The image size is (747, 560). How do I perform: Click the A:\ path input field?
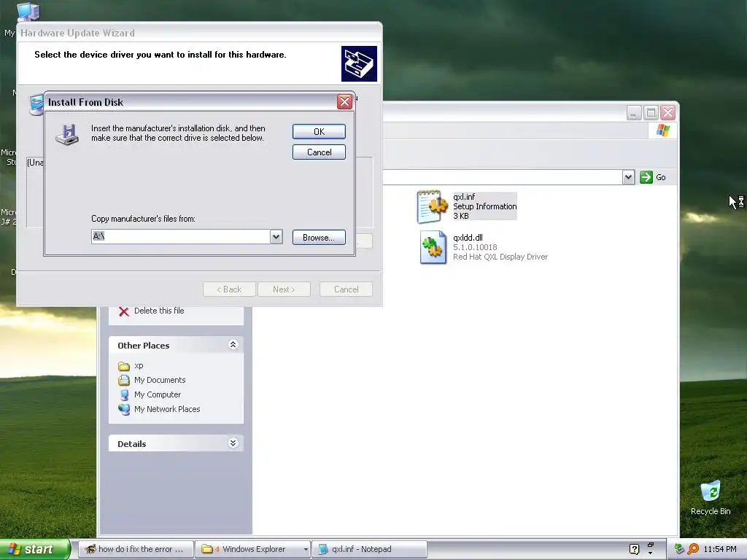click(x=181, y=237)
